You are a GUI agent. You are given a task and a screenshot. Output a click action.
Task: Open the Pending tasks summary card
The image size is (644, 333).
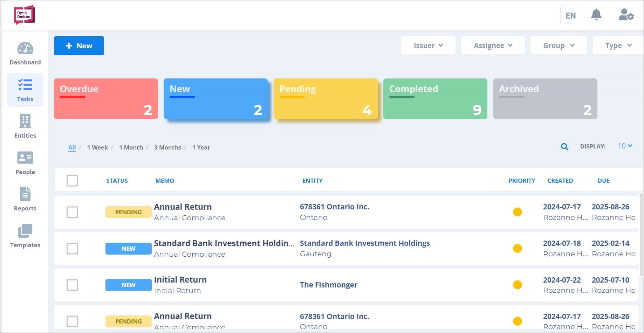coord(326,98)
